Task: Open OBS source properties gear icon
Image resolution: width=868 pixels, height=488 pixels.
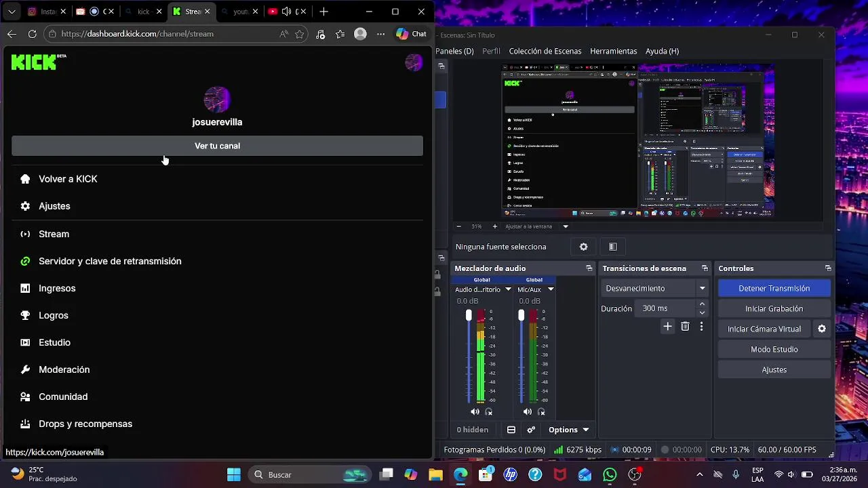Action: [583, 247]
